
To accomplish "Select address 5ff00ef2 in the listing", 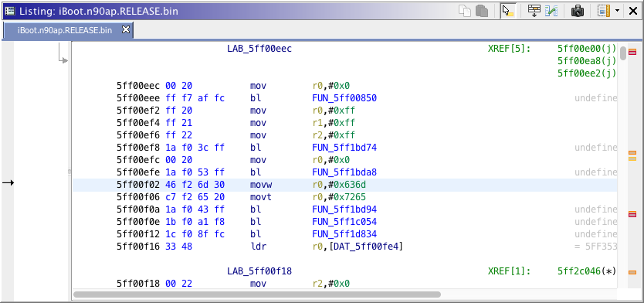I will tap(138, 111).
